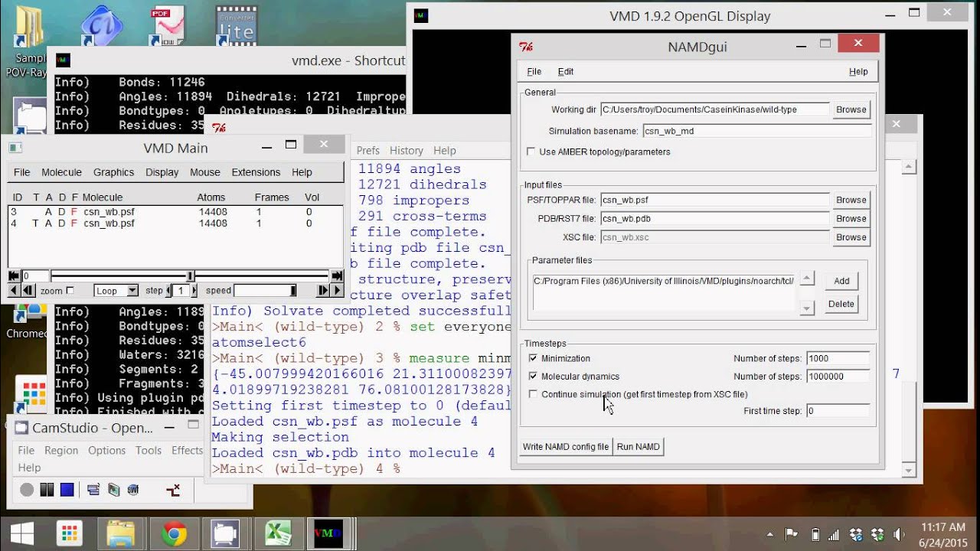
Task: Uncheck the Minimization checkbox
Action: [533, 358]
